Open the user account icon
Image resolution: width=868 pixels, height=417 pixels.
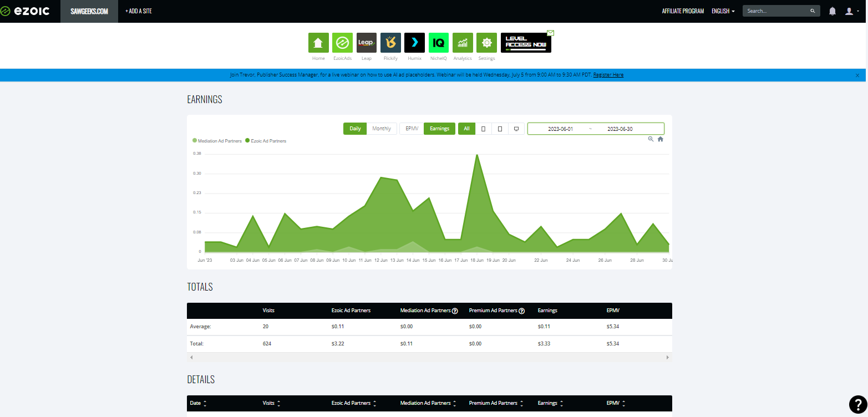pos(849,11)
